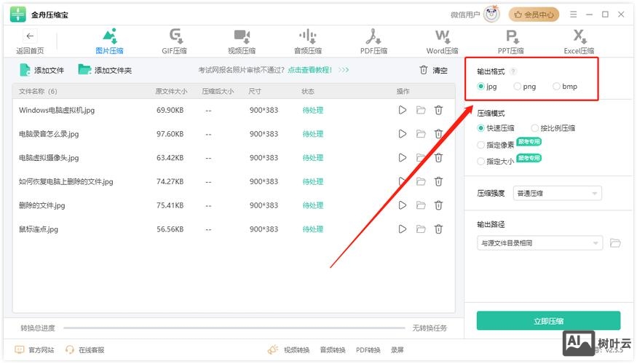Image resolution: width=637 pixels, height=364 pixels.
Task: Open the Excel压缩 icon tab
Action: click(x=579, y=41)
